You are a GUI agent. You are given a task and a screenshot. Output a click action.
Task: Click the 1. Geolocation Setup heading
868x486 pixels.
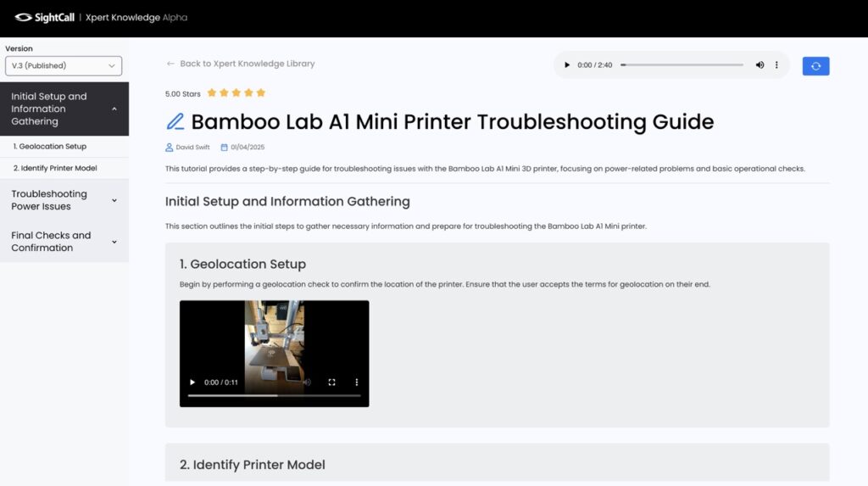point(242,265)
